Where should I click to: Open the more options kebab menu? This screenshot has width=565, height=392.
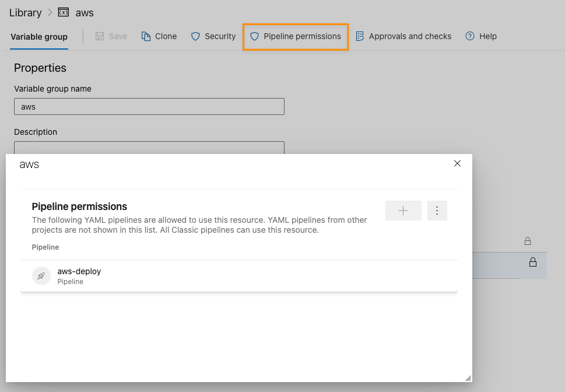(x=437, y=211)
